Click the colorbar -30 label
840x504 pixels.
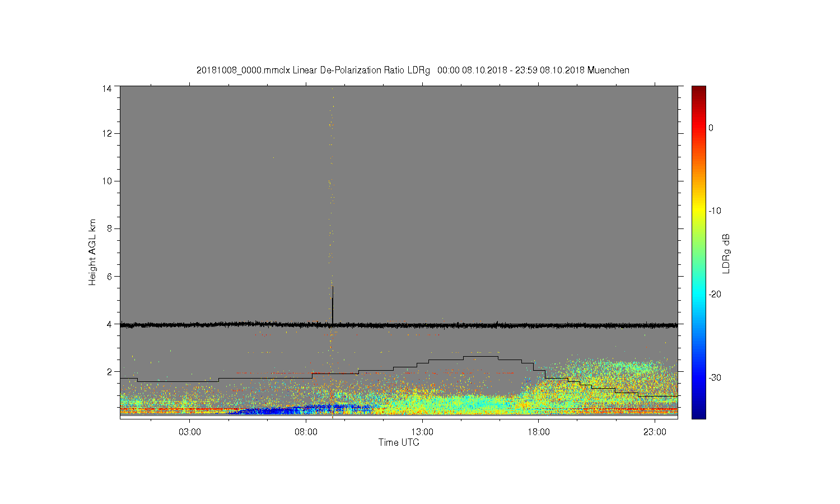[715, 377]
